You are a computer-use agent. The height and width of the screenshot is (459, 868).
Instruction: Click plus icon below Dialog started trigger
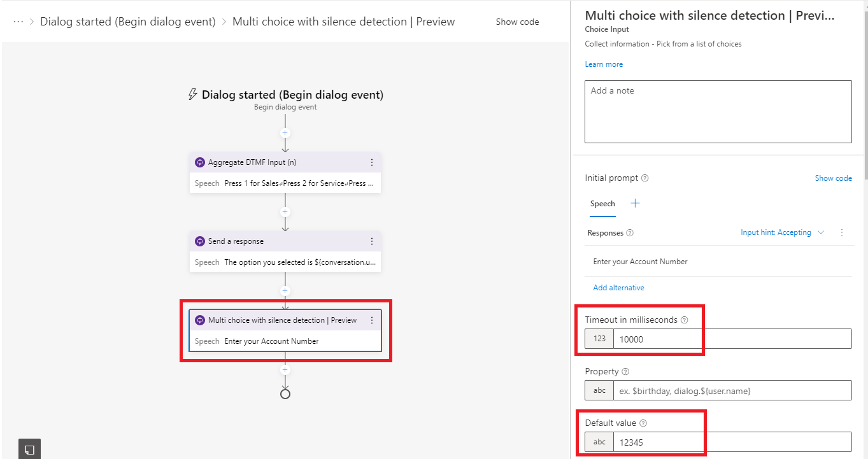285,133
